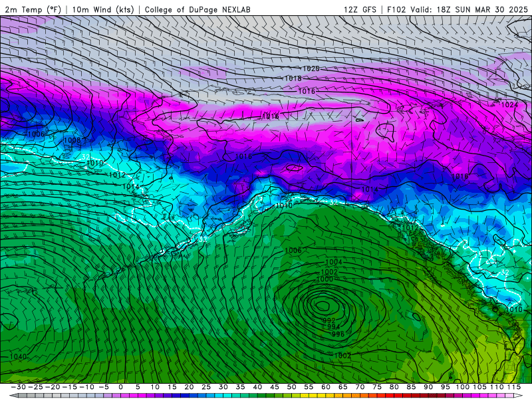The width and height of the screenshot is (532, 399).
Task: Select the -5 color scale tick label
Action: pos(104,387)
